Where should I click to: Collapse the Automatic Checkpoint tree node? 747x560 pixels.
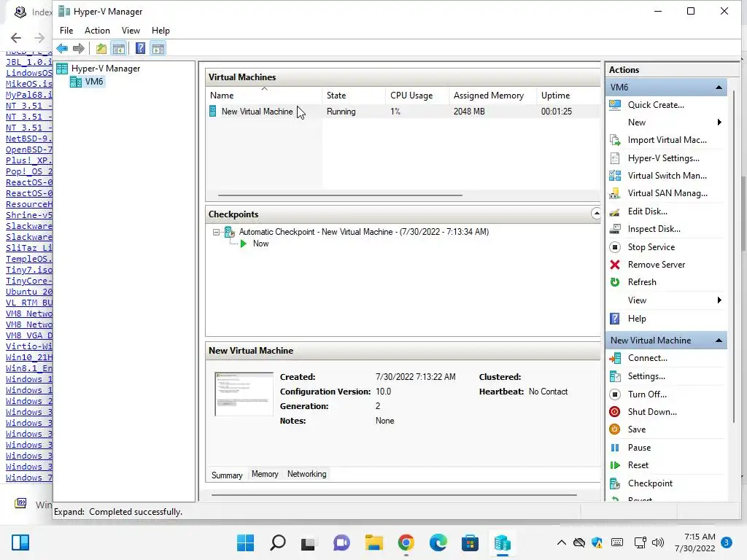click(x=216, y=233)
